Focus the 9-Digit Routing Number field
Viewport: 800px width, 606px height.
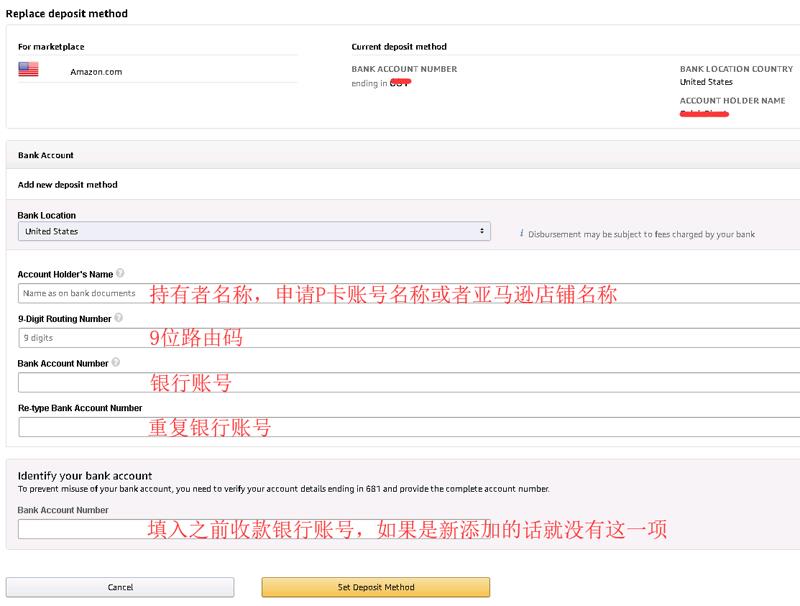tap(409, 338)
